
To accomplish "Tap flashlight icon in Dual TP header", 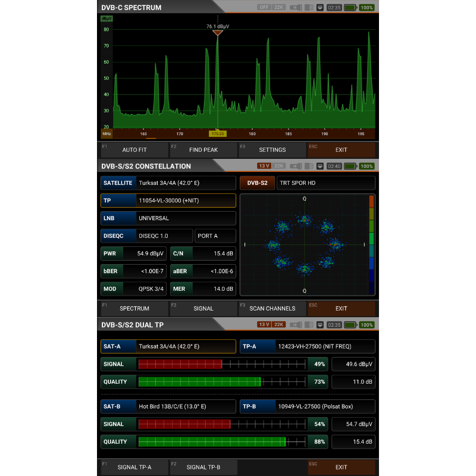I will coord(296,325).
